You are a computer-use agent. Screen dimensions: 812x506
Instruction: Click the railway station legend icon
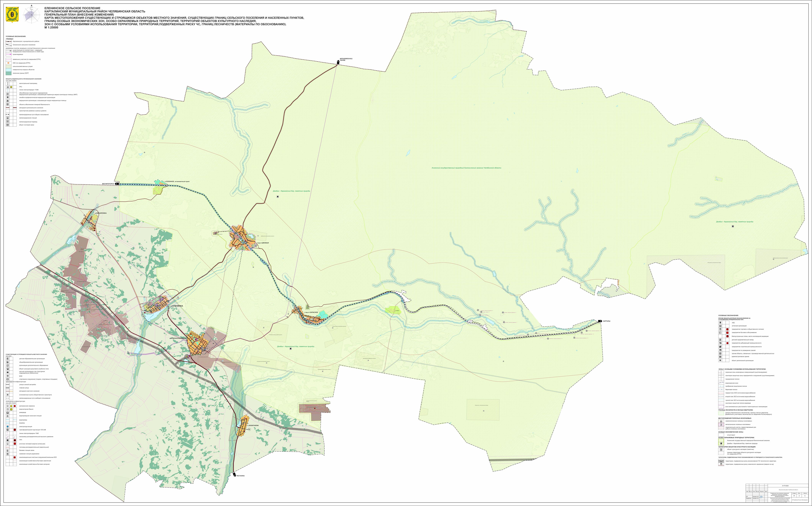point(8,118)
